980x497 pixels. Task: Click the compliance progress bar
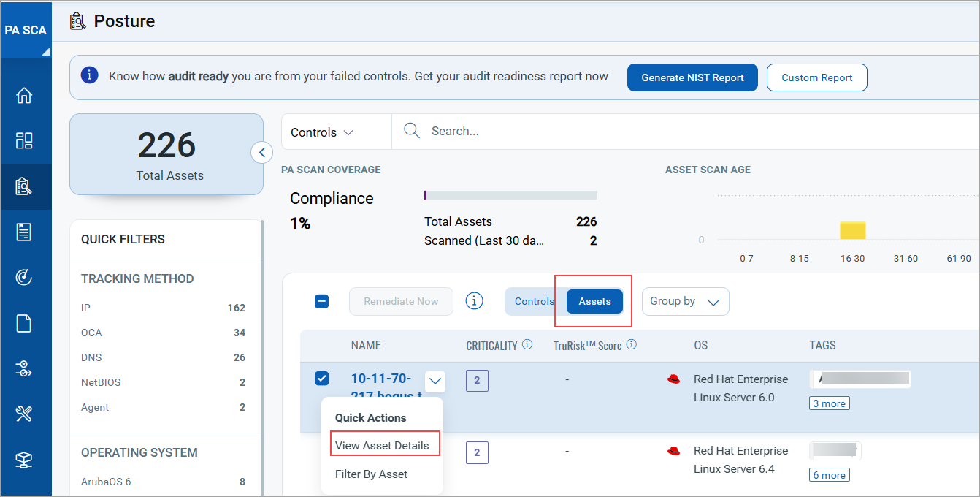[x=510, y=195]
